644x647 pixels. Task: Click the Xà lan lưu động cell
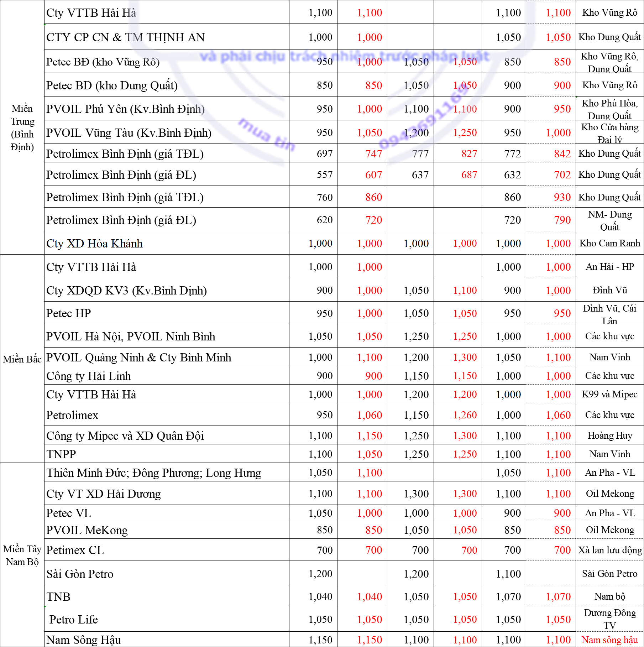coord(609,550)
